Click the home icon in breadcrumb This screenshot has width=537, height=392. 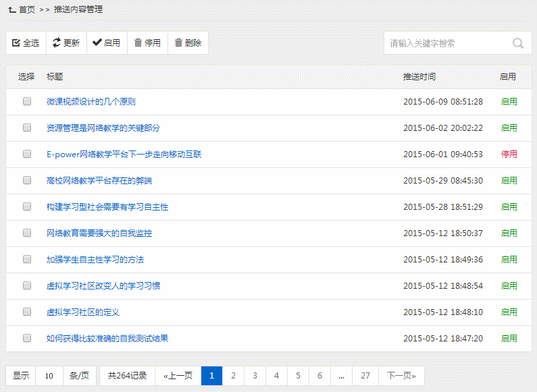coord(12,10)
